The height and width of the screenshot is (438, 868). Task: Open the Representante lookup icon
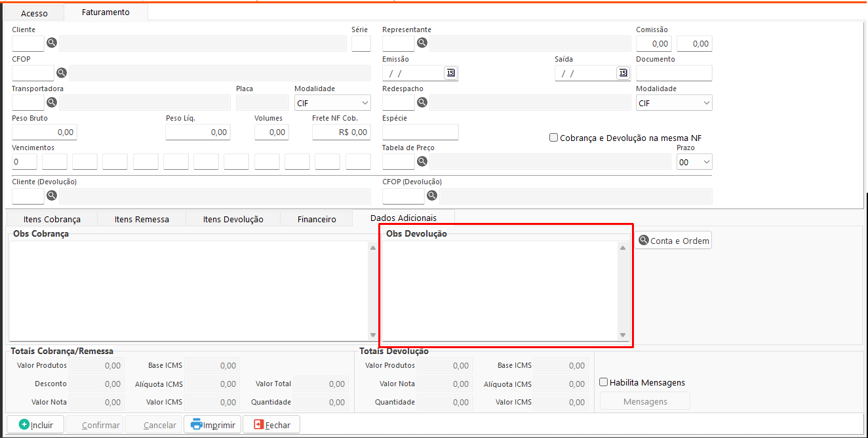pyautogui.click(x=422, y=43)
